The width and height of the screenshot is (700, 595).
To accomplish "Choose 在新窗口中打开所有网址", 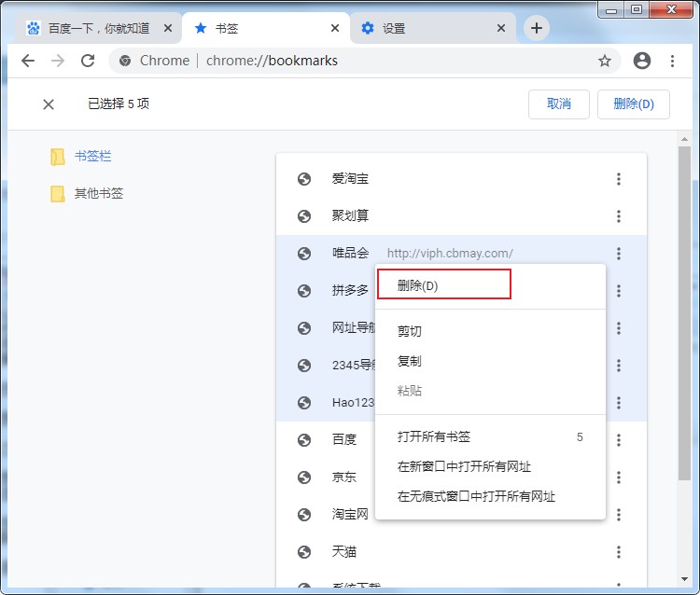I will click(x=490, y=466).
